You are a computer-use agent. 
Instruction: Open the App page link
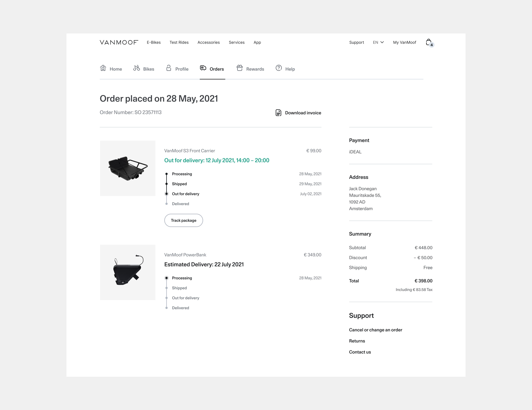257,42
